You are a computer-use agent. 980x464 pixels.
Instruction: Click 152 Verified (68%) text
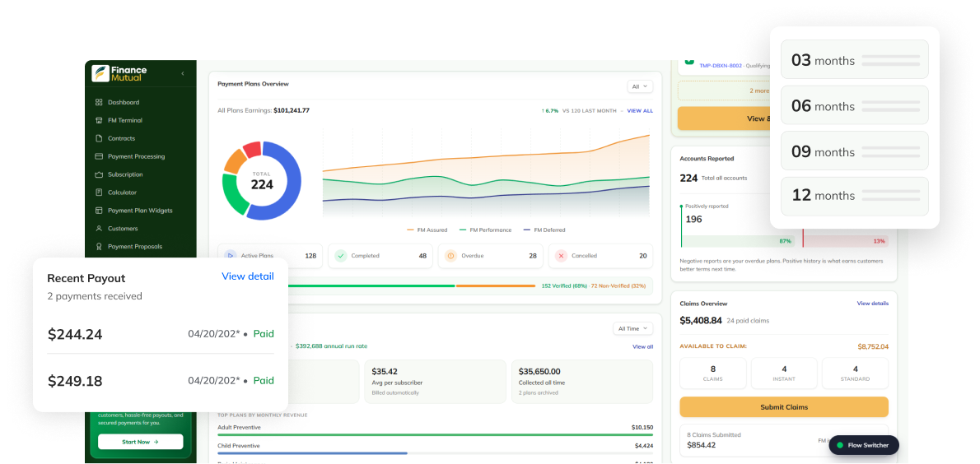click(x=564, y=285)
